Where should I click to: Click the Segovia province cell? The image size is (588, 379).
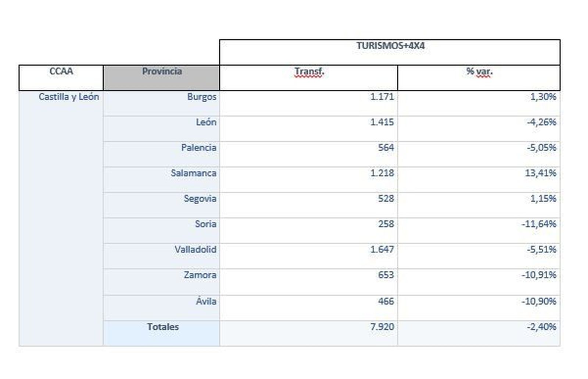pyautogui.click(x=200, y=199)
